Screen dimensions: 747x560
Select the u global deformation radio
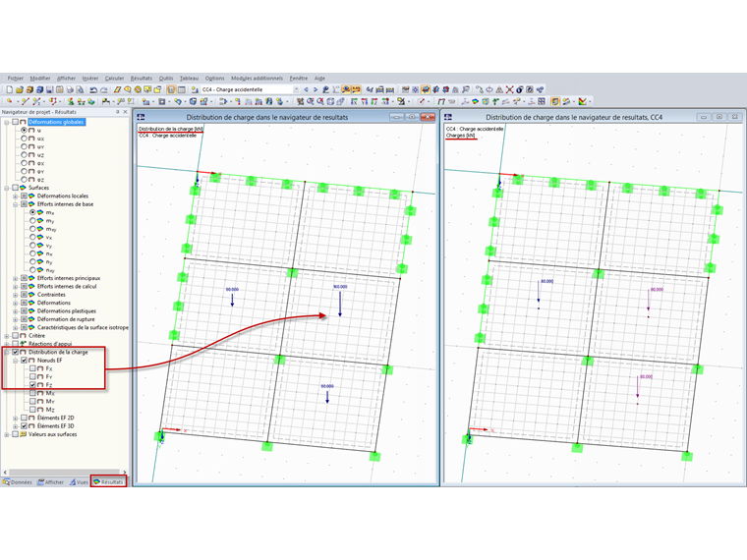pos(24,130)
